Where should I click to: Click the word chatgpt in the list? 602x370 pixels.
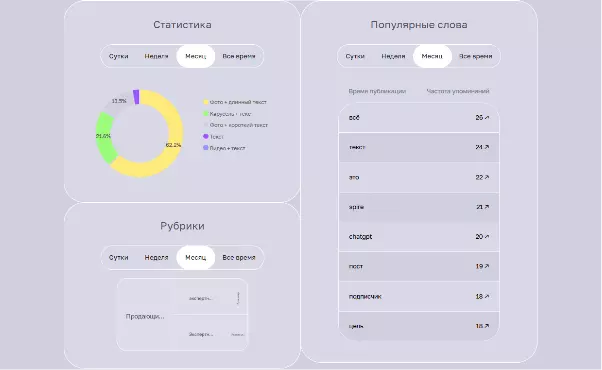pyautogui.click(x=360, y=236)
